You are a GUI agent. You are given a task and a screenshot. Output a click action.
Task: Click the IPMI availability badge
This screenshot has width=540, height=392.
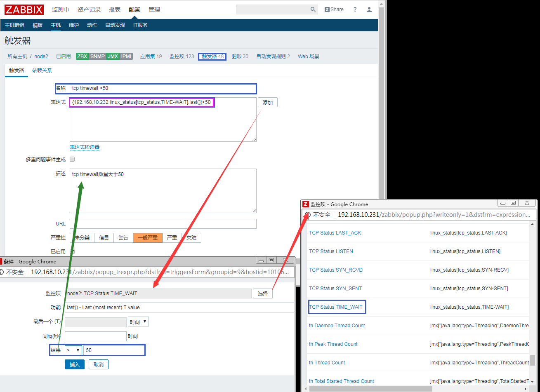pyautogui.click(x=126, y=56)
